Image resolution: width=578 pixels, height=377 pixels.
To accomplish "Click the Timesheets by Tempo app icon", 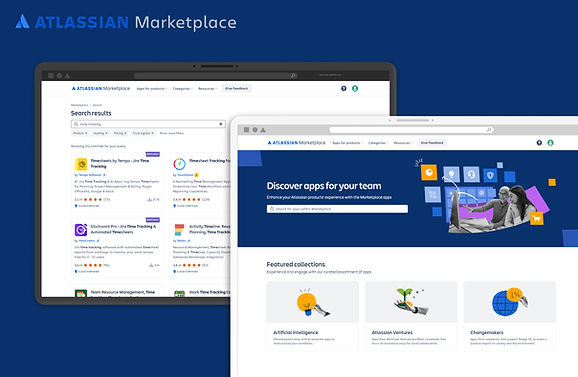I will point(81,164).
